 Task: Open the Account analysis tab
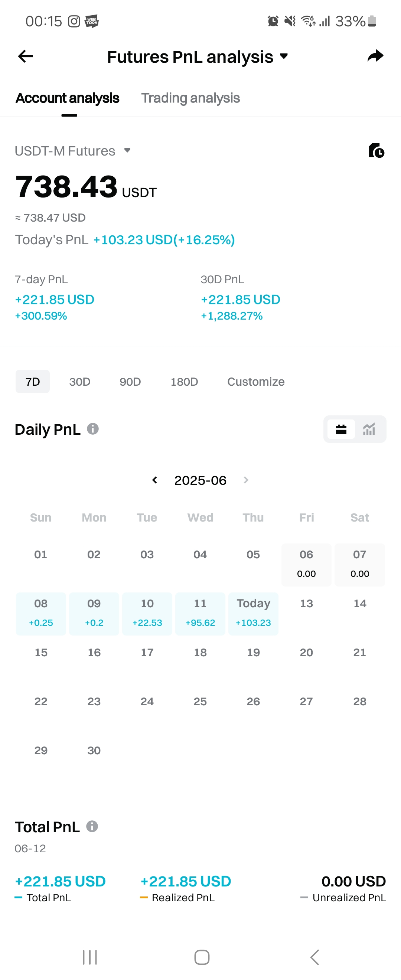[x=67, y=98]
